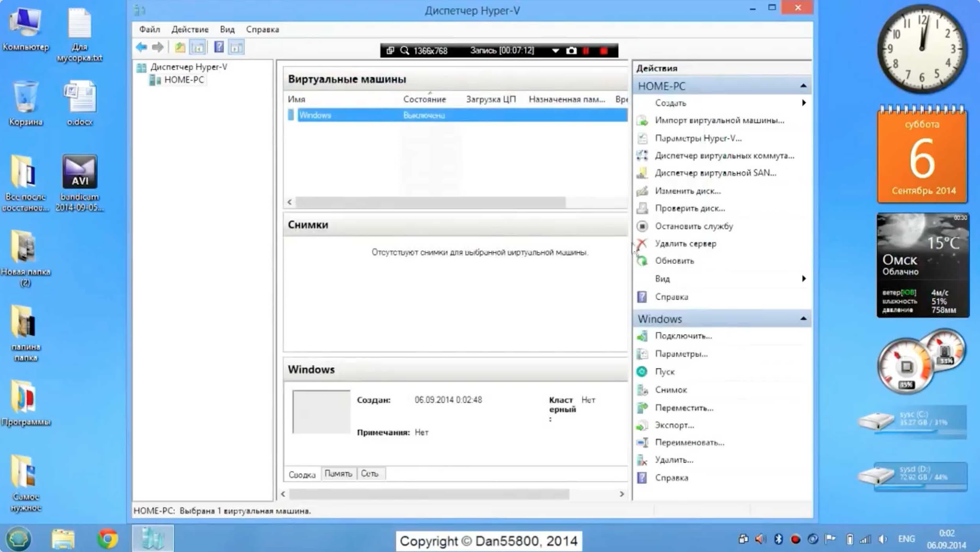The height and width of the screenshot is (552, 980).
Task: Open help via the toolbar question-mark icon
Action: (219, 47)
